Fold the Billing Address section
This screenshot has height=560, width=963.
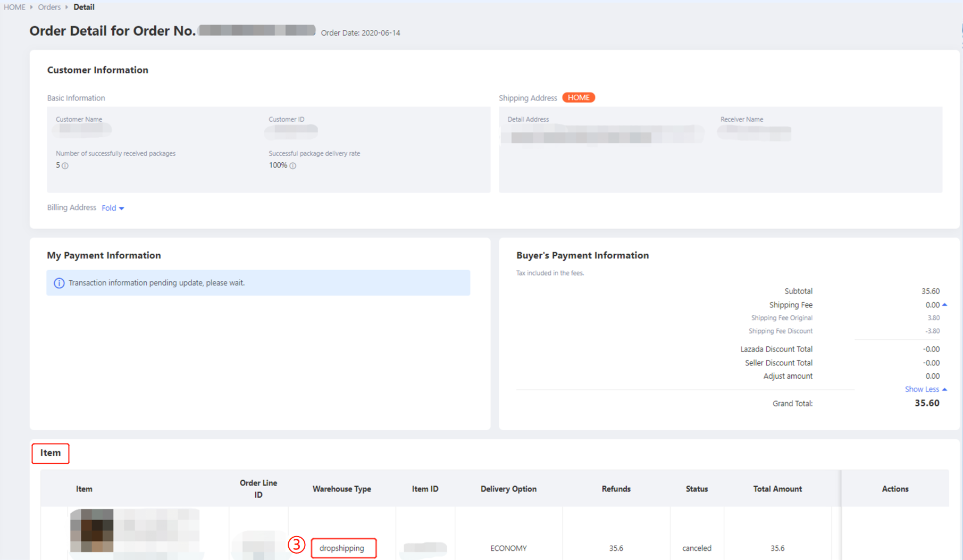coord(113,208)
